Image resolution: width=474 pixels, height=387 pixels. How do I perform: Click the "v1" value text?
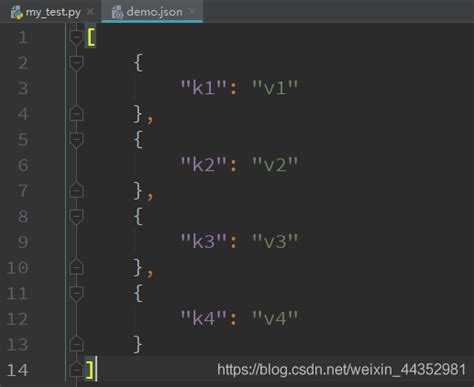pos(275,87)
